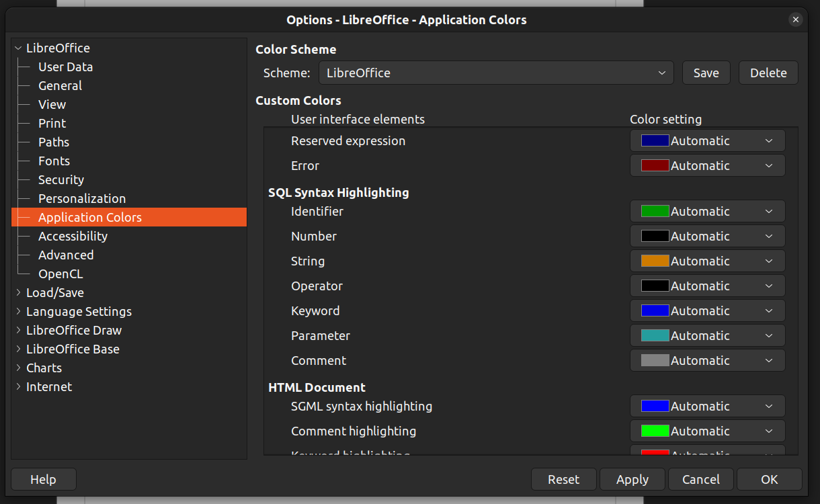Viewport: 820px width, 504px height.
Task: Click the 'Operator' row label
Action: click(x=317, y=286)
